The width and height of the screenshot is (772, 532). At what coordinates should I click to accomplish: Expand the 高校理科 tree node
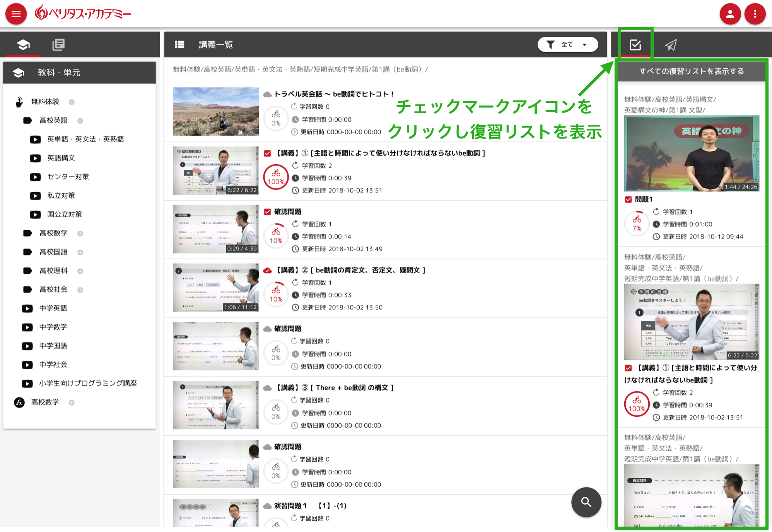(80, 271)
